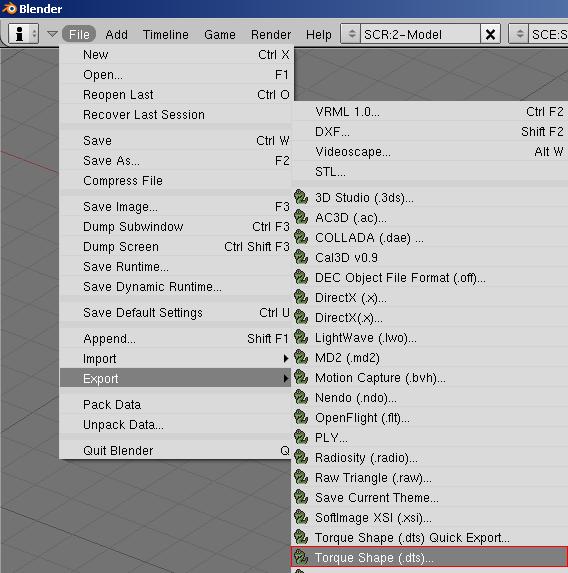The height and width of the screenshot is (573, 568).
Task: Delete current screen with X button
Action: click(x=490, y=34)
